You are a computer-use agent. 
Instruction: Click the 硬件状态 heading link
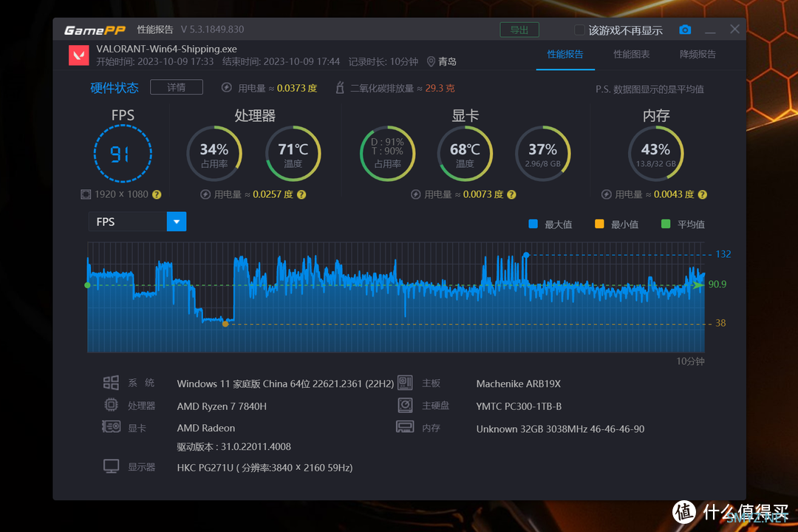tap(115, 88)
